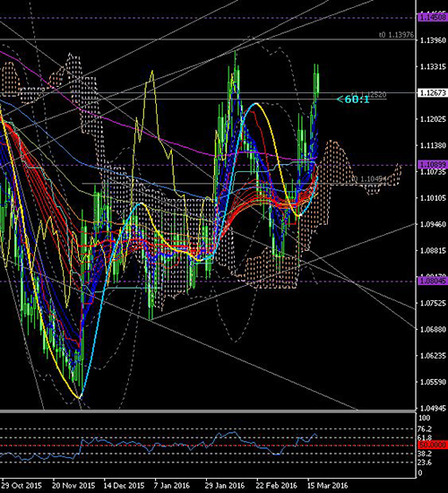Select the 20 Nov 2015 date label
Viewport: 448px width, 493px height.
pyautogui.click(x=73, y=486)
